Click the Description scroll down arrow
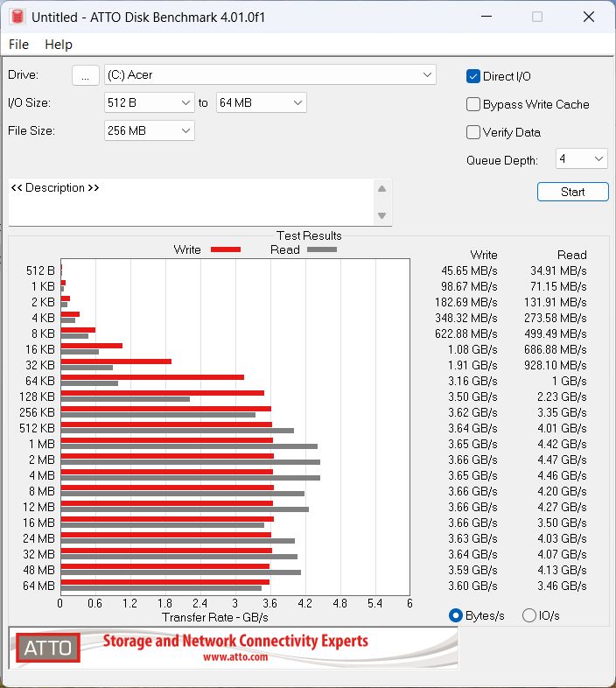Screen dimensions: 616x688 (381, 215)
